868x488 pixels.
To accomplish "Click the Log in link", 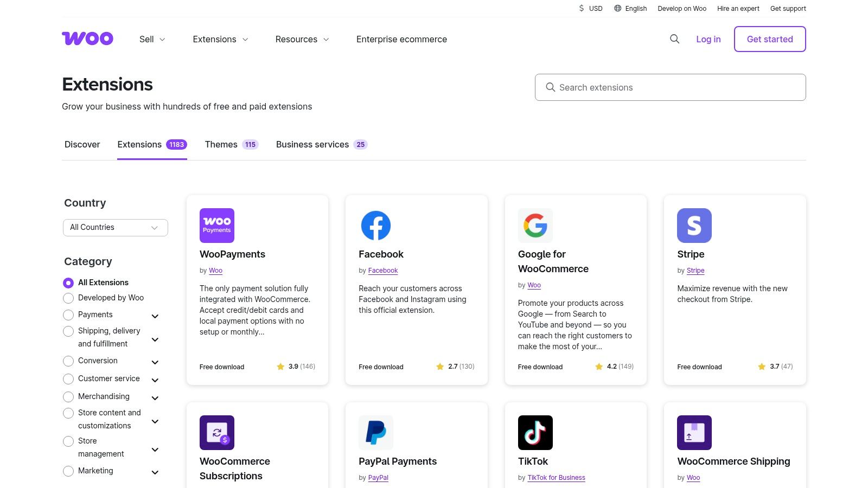I will 709,39.
